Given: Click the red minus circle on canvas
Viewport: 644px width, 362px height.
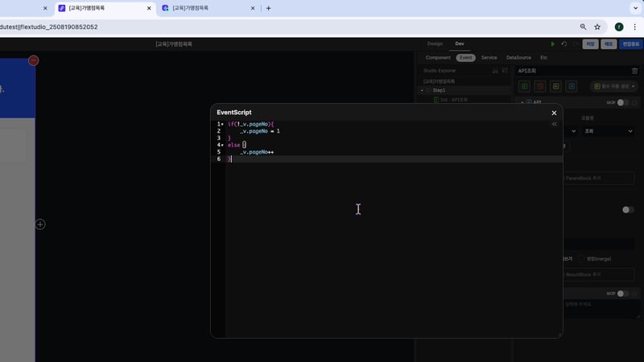Looking at the screenshot, I should 33,60.
